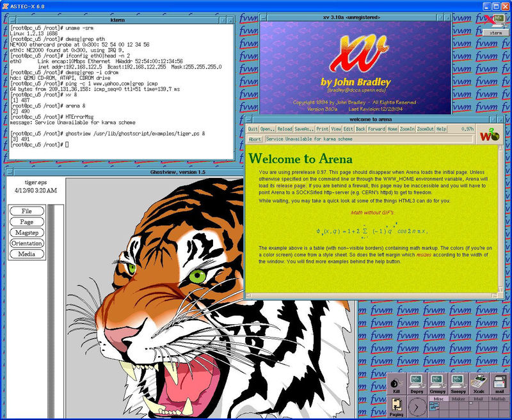
Task: Click the analog clock in the panel
Action: click(417, 407)
